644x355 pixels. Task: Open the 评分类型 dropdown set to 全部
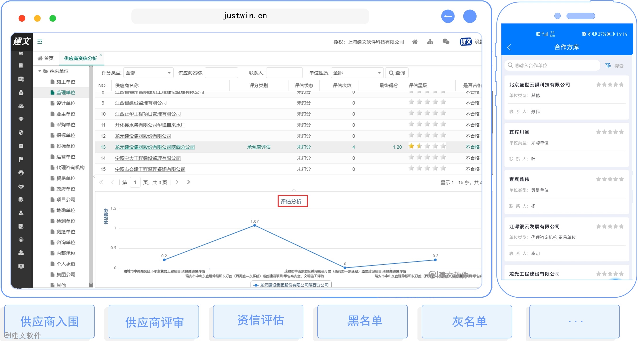coord(148,73)
